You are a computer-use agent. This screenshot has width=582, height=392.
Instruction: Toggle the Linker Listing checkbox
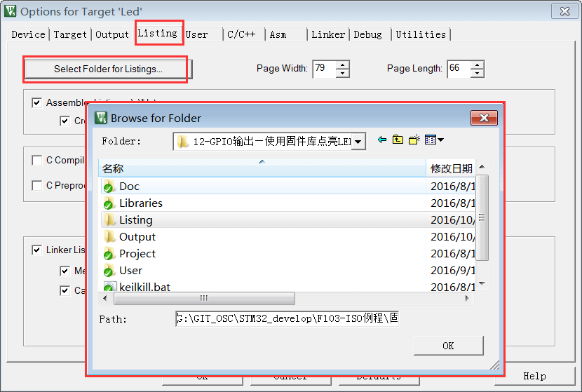click(x=37, y=250)
